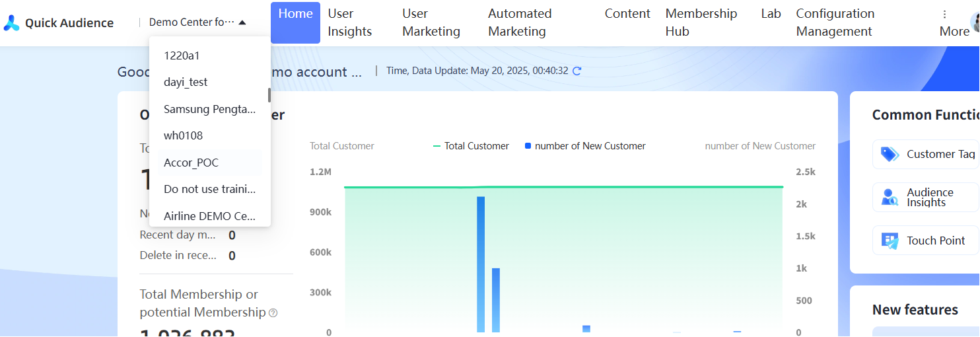Click the workspace list scrollbar

tap(269, 95)
